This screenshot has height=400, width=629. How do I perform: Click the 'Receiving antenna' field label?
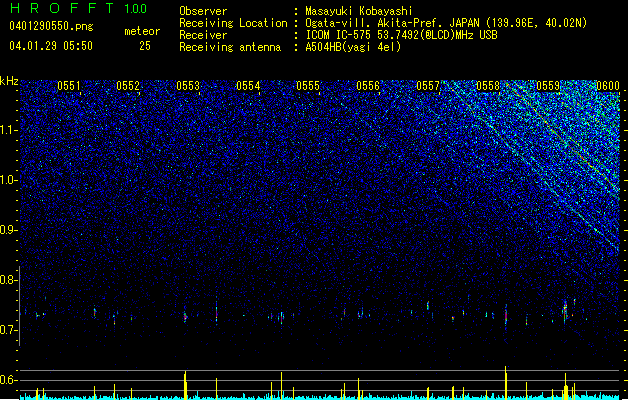tap(230, 47)
